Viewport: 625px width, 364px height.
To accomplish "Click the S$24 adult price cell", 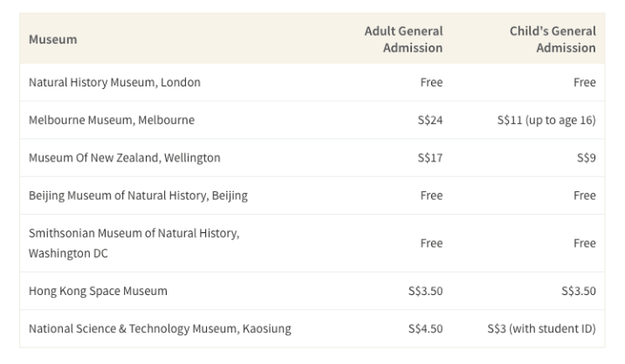I will tap(430, 120).
